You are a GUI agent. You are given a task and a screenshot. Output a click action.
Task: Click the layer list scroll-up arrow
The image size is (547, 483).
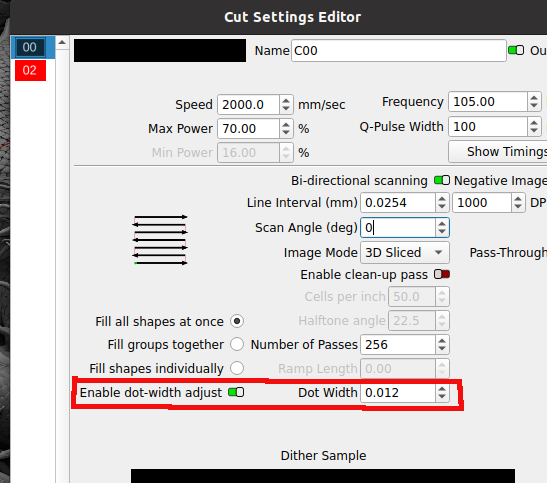point(62,43)
